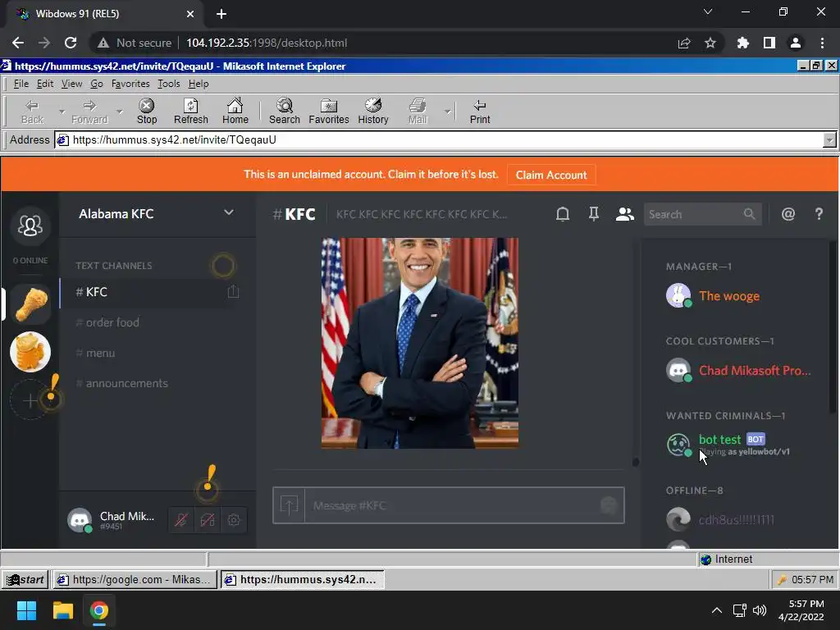This screenshot has height=630, width=840.
Task: Toggle the member list icon
Action: point(624,214)
